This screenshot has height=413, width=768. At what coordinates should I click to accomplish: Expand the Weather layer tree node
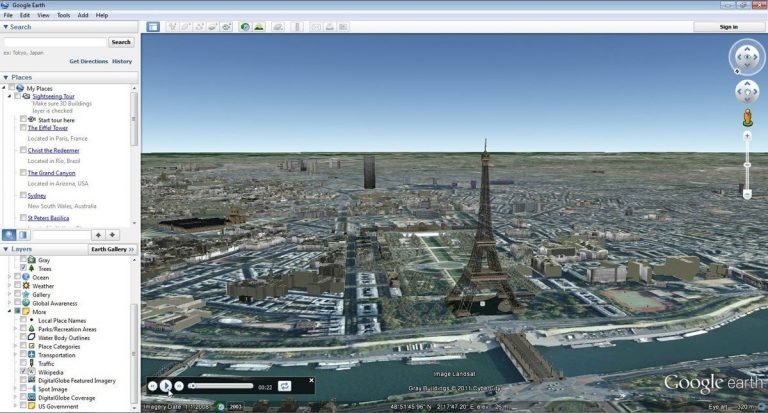11,286
